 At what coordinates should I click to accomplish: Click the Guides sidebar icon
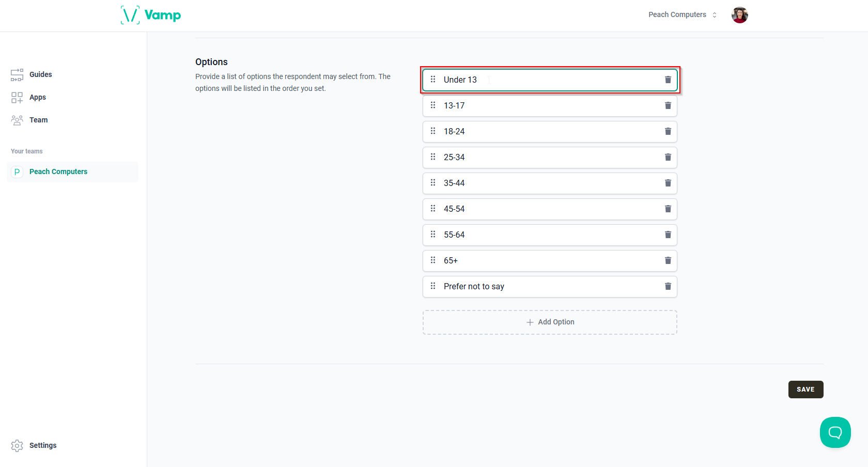click(x=17, y=74)
